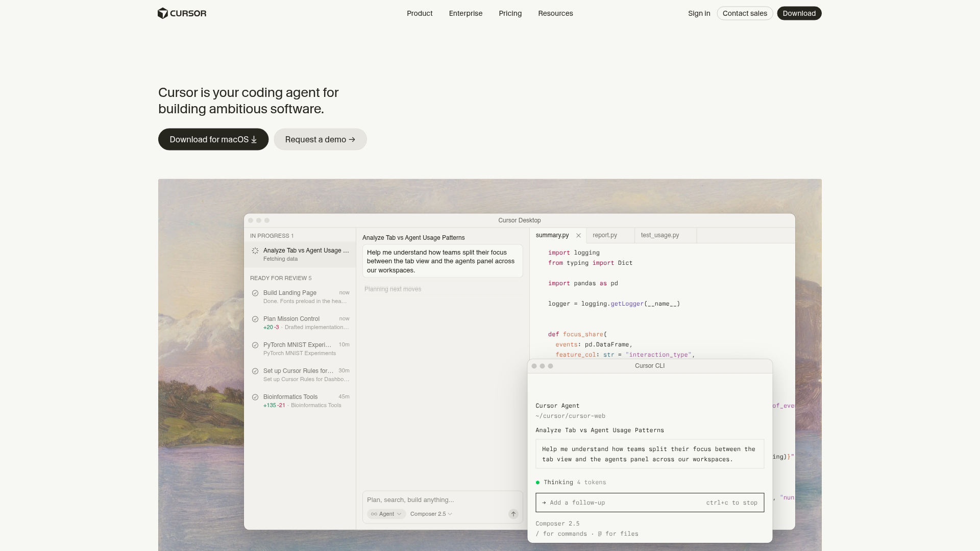Viewport: 980px width, 551px height.
Task: Click the check icon beside PyTorch MNIST Experiments
Action: click(x=255, y=345)
